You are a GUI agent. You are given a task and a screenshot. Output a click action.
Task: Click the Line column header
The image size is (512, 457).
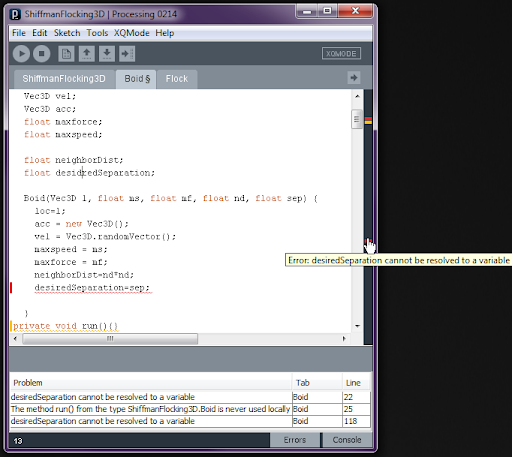[x=356, y=383]
